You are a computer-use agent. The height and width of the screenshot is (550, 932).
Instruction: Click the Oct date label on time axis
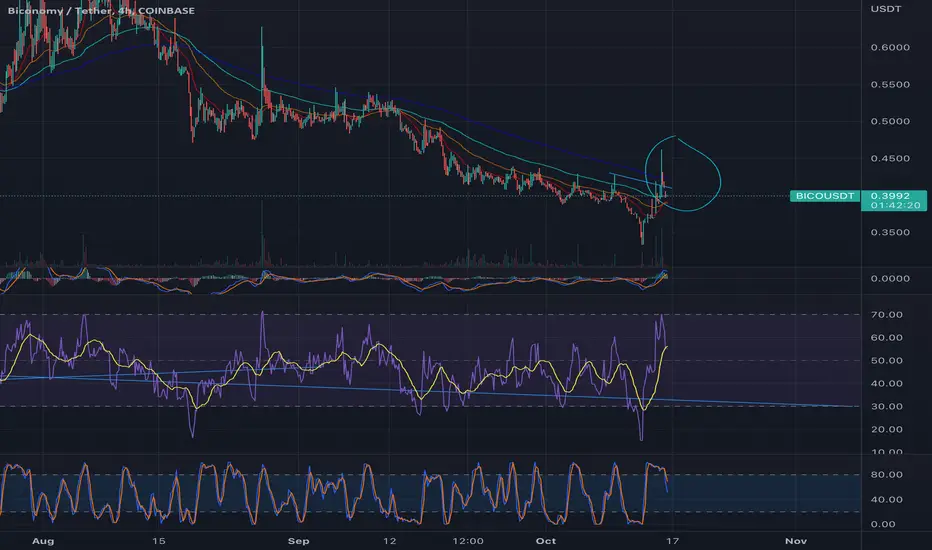pos(546,541)
